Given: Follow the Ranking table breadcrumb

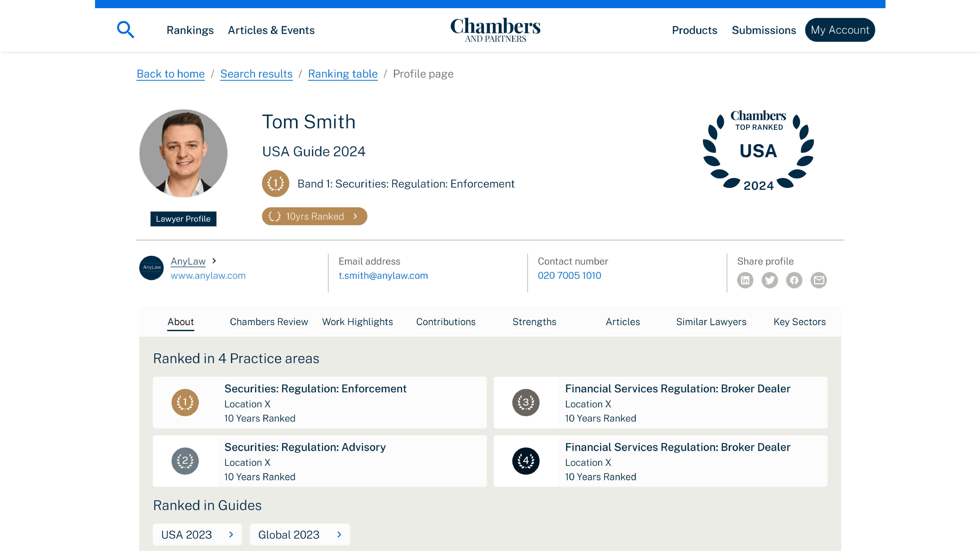Looking at the screenshot, I should tap(343, 74).
